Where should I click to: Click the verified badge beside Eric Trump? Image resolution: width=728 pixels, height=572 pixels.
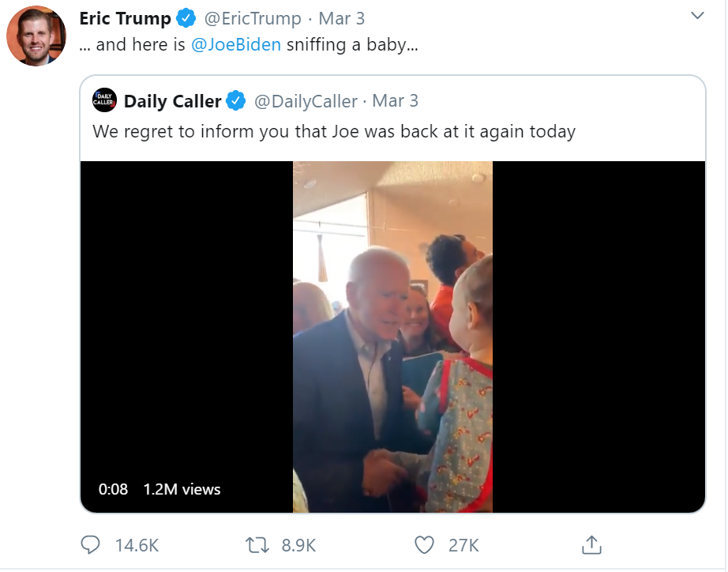pyautogui.click(x=186, y=18)
